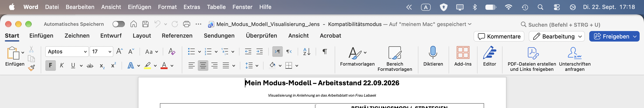Decrease font size with the smaller A
Viewport: 644px width, 108px height.
pos(131,51)
